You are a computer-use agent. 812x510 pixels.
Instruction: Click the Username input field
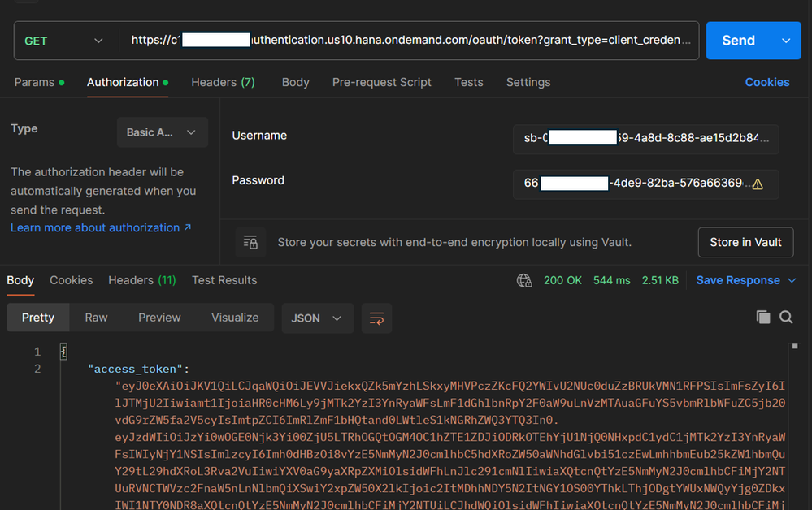tap(645, 139)
